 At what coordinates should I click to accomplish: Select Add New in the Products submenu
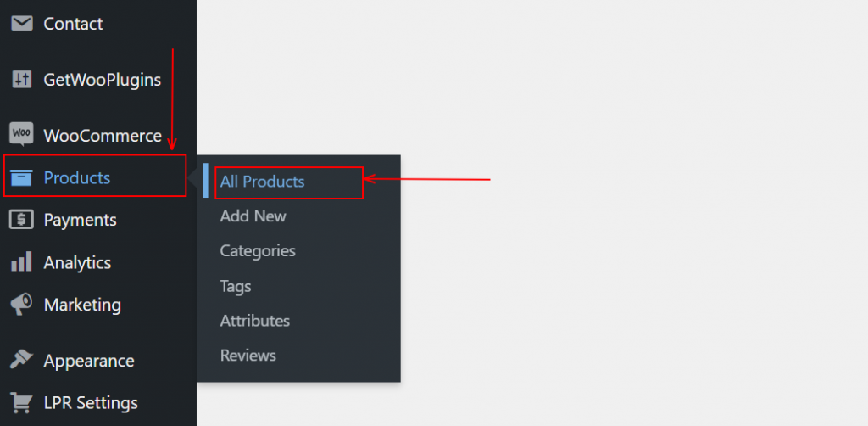(253, 216)
